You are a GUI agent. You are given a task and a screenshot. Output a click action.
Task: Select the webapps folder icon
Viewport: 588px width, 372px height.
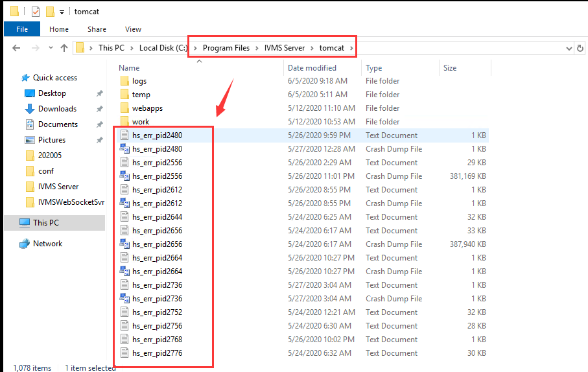pyautogui.click(x=124, y=108)
